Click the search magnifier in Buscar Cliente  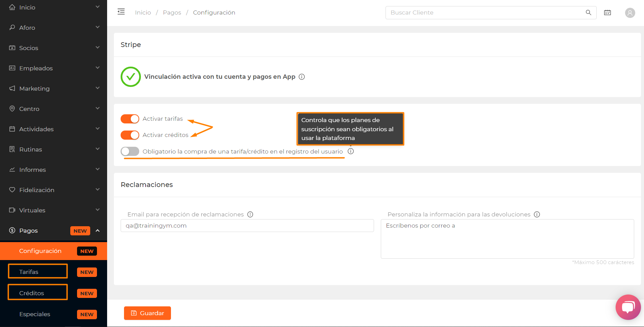[588, 13]
